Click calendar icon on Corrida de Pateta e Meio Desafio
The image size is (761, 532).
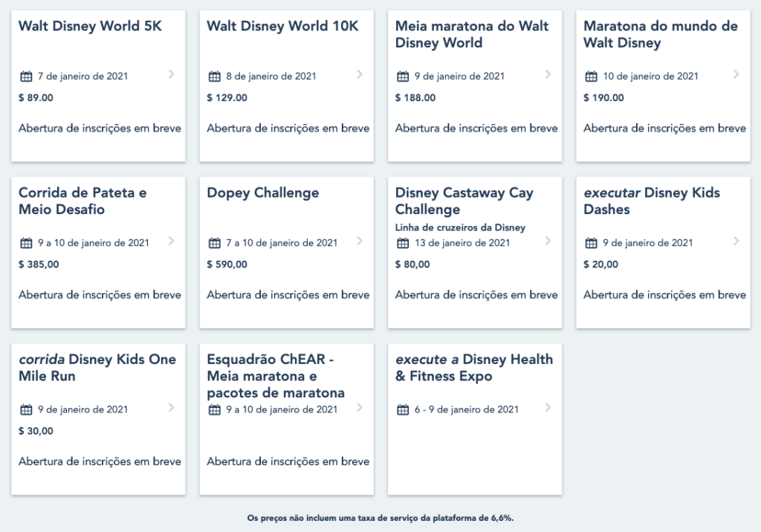pyautogui.click(x=26, y=243)
